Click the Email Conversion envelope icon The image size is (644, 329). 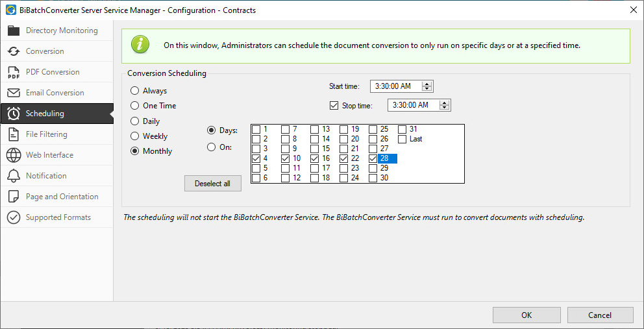pos(14,93)
